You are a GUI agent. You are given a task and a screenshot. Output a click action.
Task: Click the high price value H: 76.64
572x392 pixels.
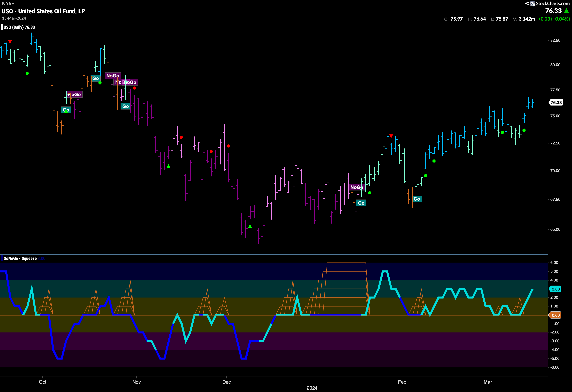click(x=477, y=19)
